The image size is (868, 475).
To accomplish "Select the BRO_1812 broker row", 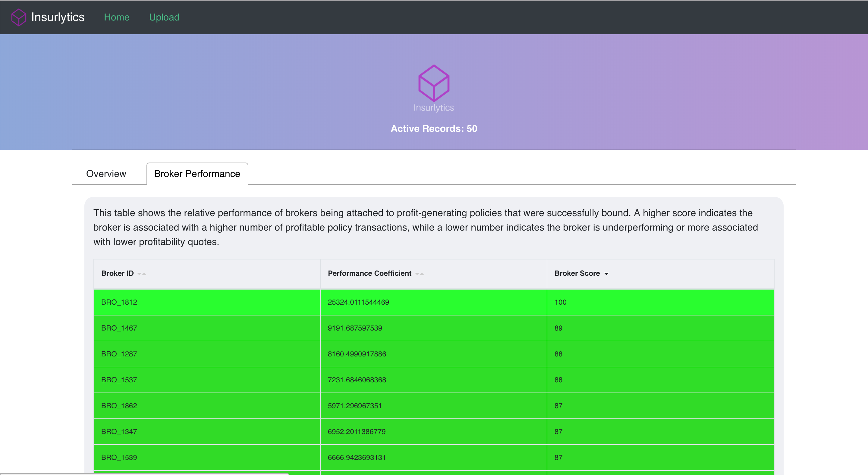I will [x=119, y=302].
